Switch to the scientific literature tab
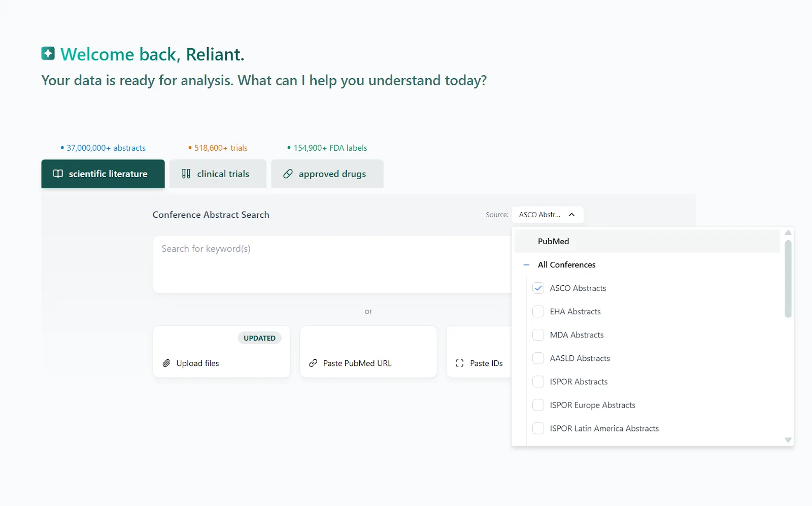Screen dimensions: 812x506 103,174
